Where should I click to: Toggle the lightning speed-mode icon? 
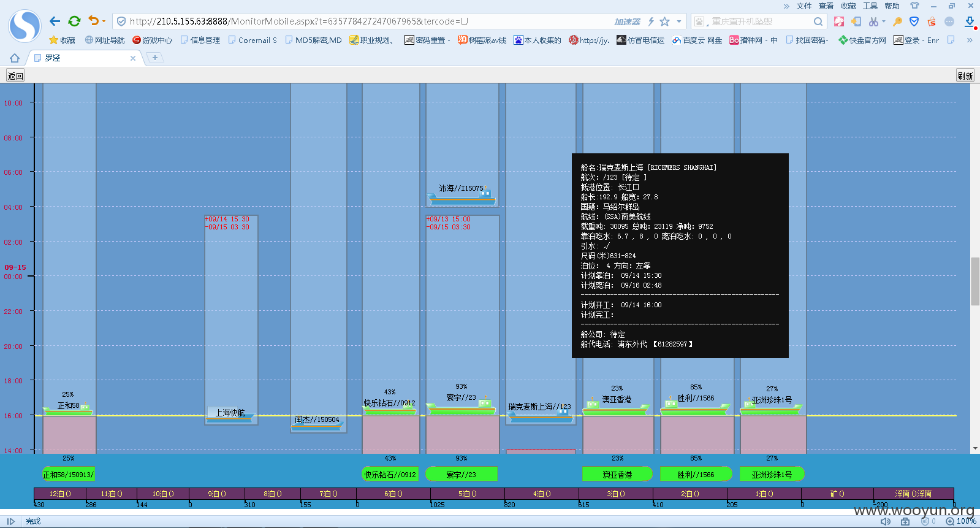pyautogui.click(x=651, y=21)
